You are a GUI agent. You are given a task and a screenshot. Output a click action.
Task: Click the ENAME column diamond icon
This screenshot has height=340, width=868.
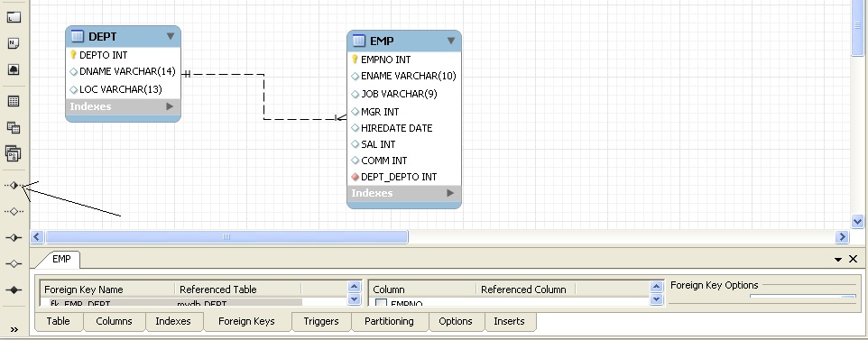click(x=355, y=76)
